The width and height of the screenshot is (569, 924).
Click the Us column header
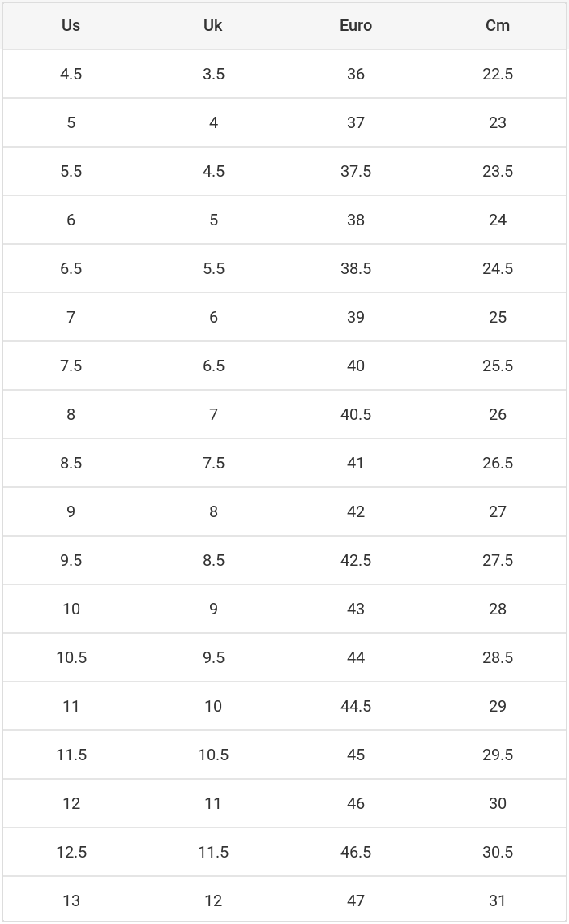point(71,25)
